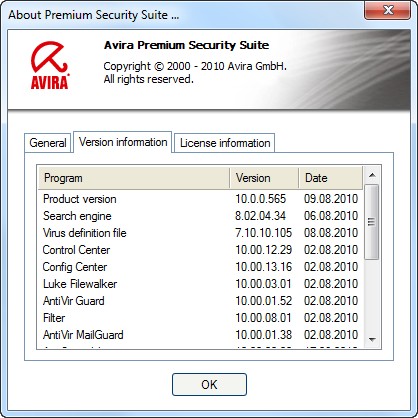Select the Search engine row
The width and height of the screenshot is (418, 418).
201,216
